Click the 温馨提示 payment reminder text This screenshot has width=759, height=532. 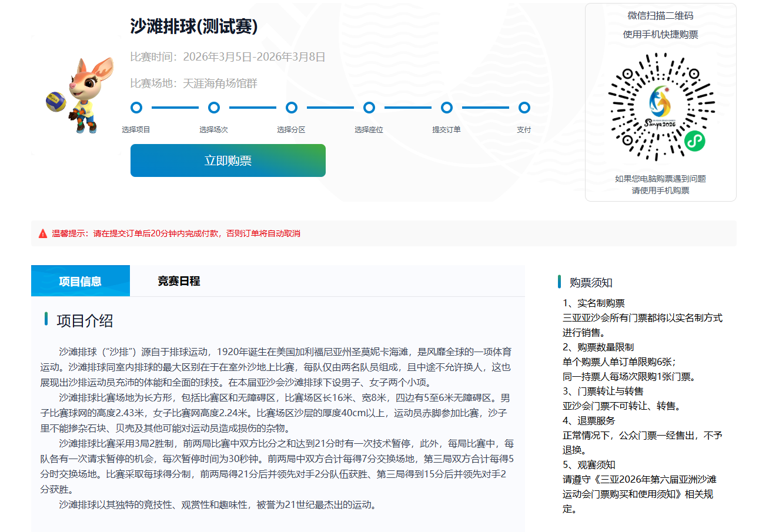pos(176,233)
